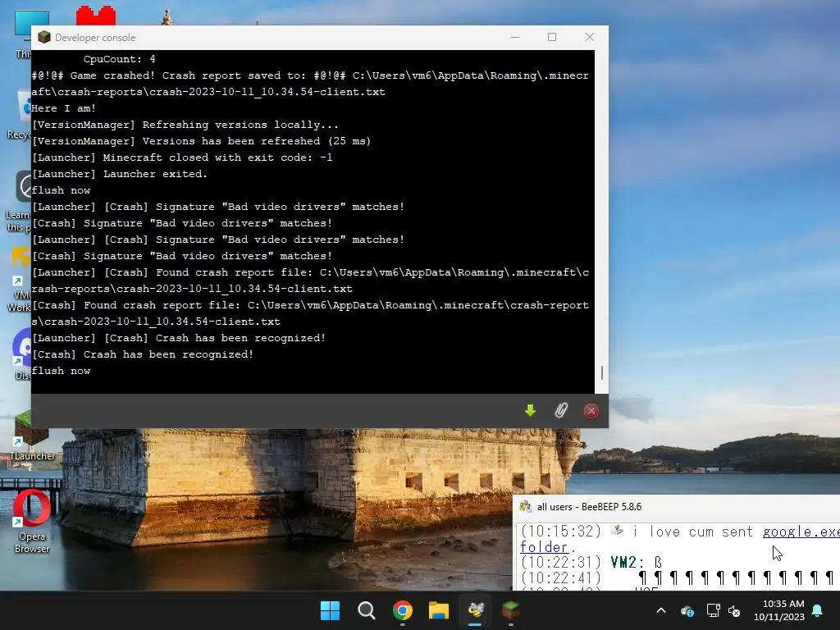Click '[Crash] Crash has been recognized!' line
The width and height of the screenshot is (840, 630).
click(x=143, y=354)
